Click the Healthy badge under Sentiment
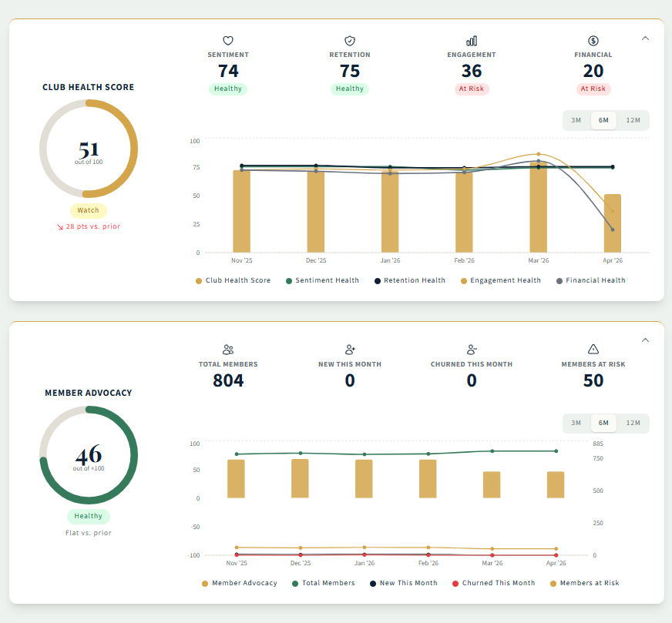 pos(227,89)
